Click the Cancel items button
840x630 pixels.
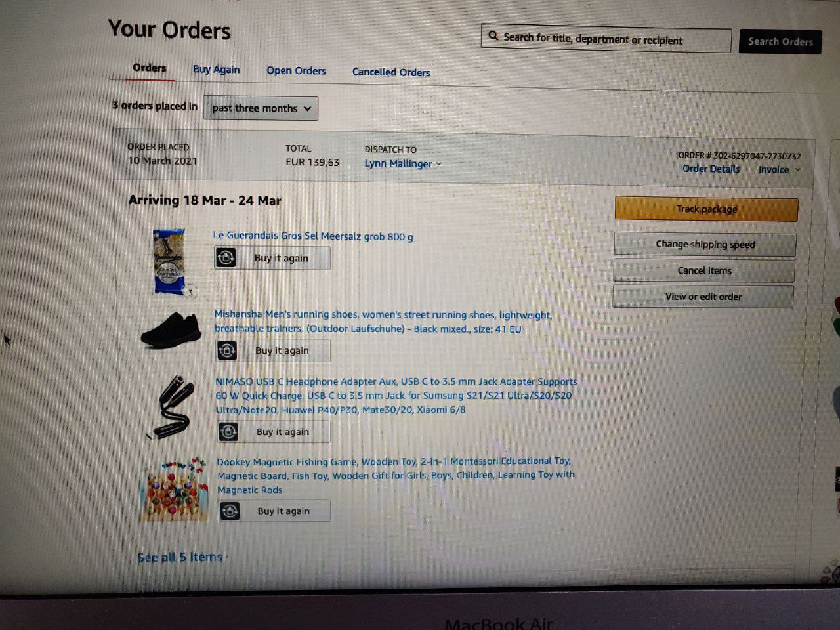click(704, 270)
